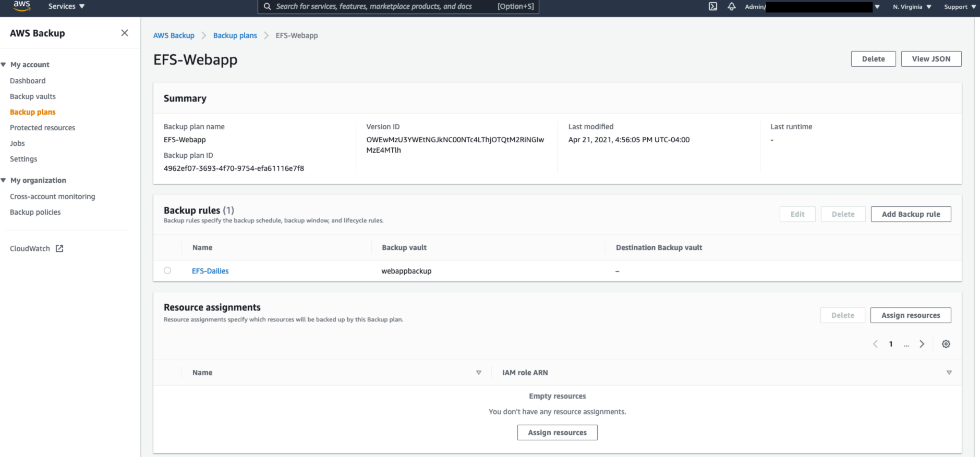Navigate to Backup vaults in sidebar
Image resolution: width=980 pixels, height=457 pixels.
pos(33,96)
